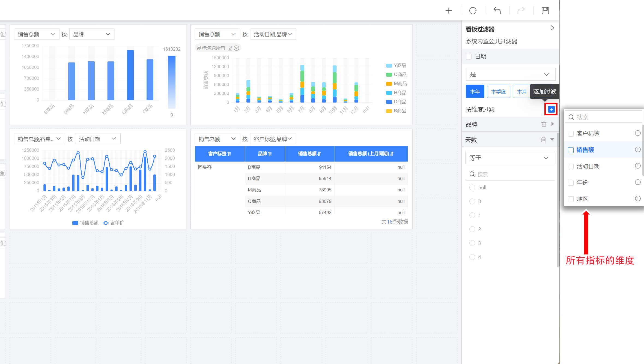Viewport: 644px width, 364px height.
Task: Delete the 品牌 filter with trash icon
Action: [544, 124]
